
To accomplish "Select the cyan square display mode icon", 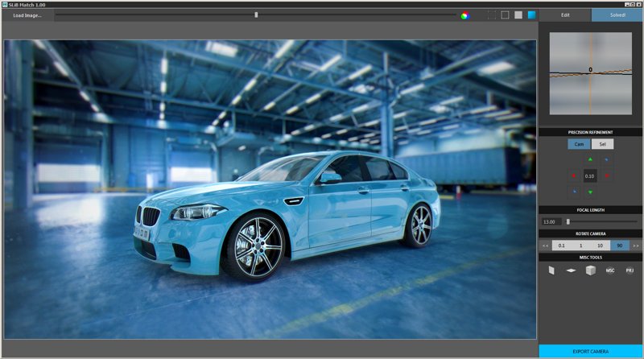I will tap(531, 15).
